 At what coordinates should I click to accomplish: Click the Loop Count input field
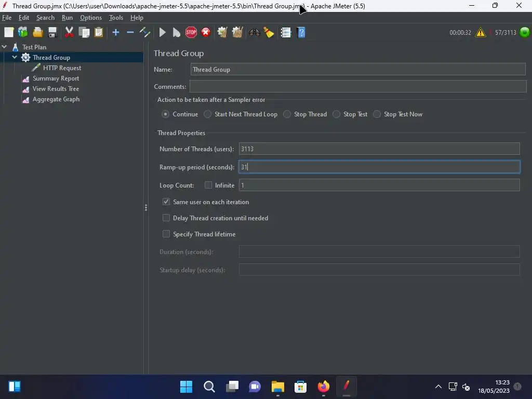tap(379, 185)
